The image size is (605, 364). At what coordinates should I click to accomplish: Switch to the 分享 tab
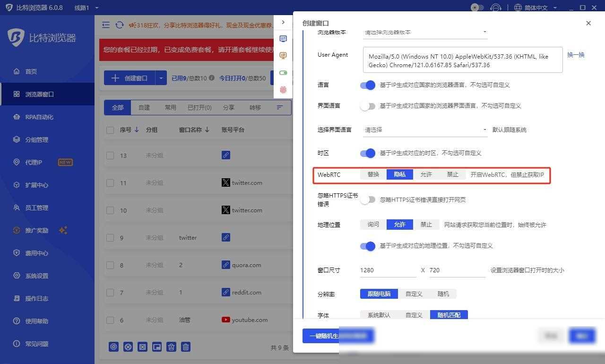click(x=229, y=107)
